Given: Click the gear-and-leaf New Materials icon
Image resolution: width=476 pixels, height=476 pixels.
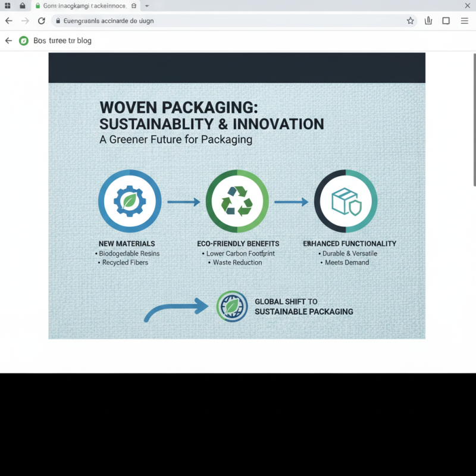Looking at the screenshot, I should [129, 201].
